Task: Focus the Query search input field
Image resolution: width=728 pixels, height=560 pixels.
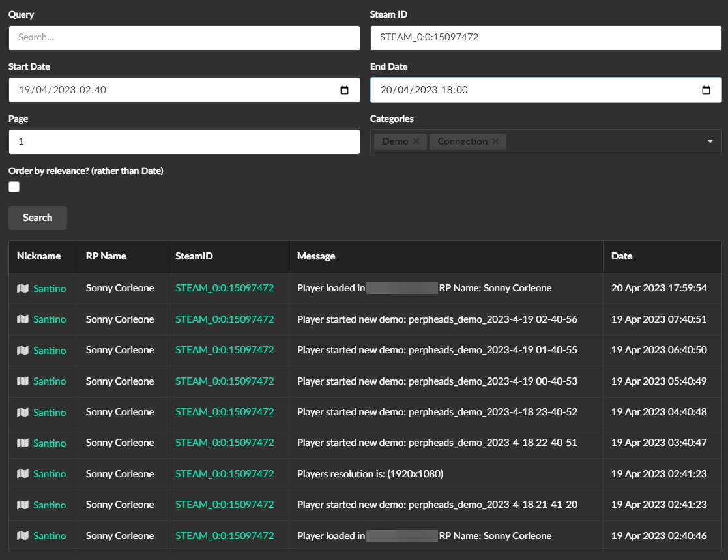Action: (184, 38)
